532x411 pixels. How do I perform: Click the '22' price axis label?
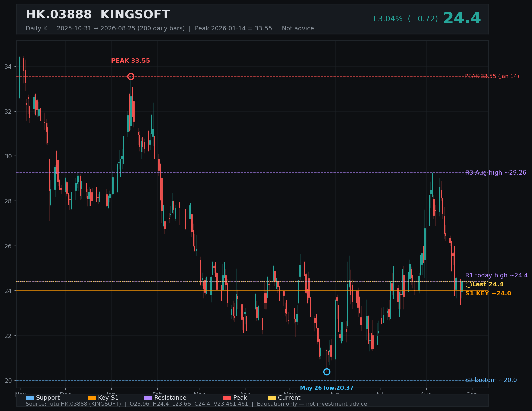[x=8, y=336]
